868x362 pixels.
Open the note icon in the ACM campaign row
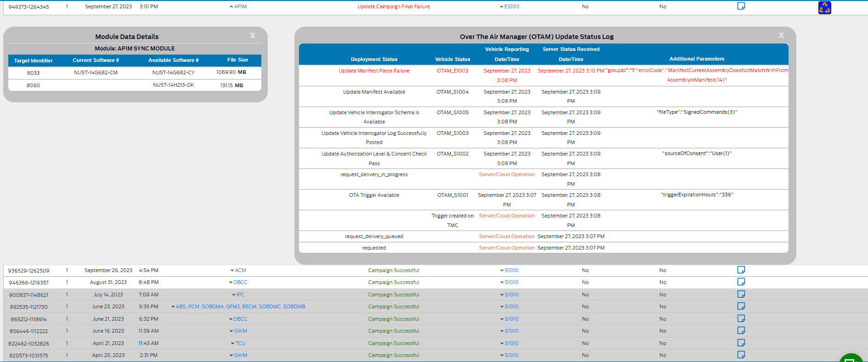(741, 270)
